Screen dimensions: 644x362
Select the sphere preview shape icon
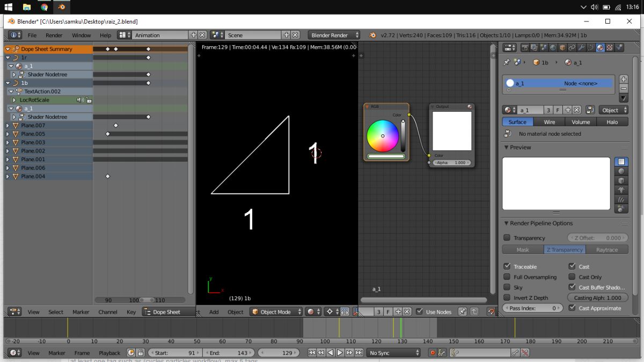click(621, 171)
